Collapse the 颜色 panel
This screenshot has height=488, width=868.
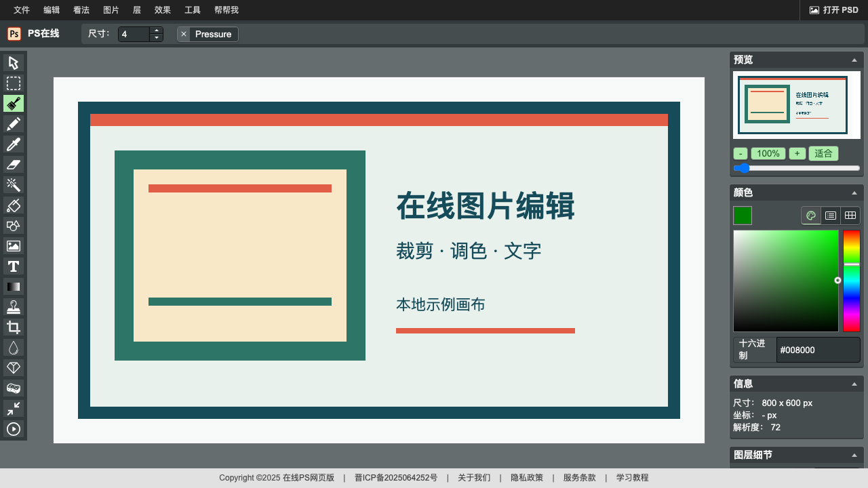click(x=854, y=192)
